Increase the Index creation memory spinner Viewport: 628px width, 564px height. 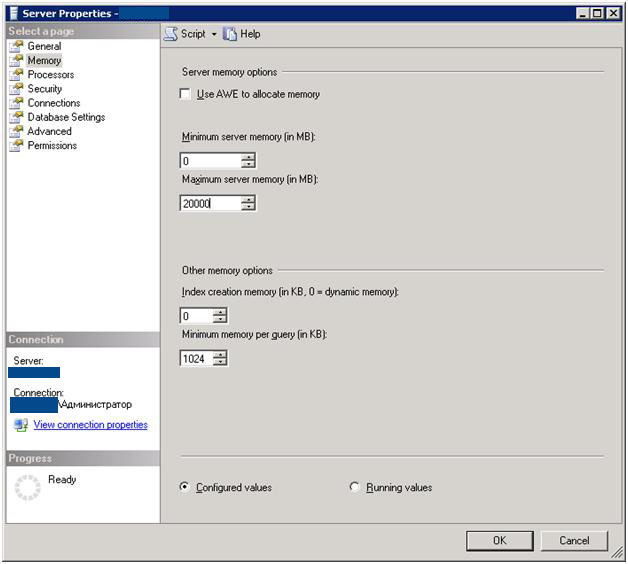[220, 312]
